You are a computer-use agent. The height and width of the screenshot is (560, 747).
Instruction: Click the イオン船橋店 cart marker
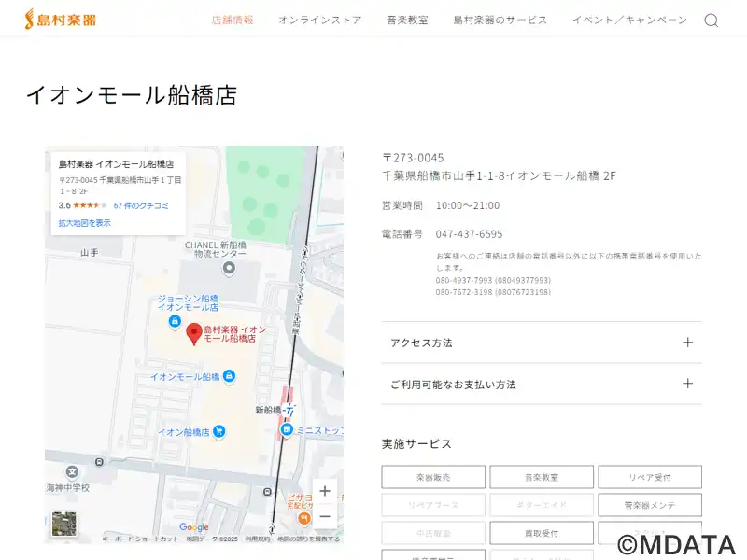219,431
